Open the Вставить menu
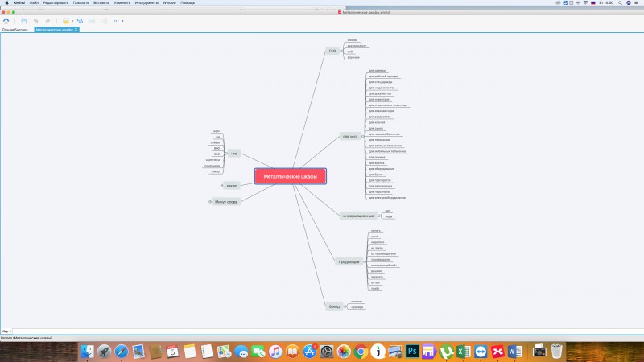The width and height of the screenshot is (644, 362). (x=101, y=3)
